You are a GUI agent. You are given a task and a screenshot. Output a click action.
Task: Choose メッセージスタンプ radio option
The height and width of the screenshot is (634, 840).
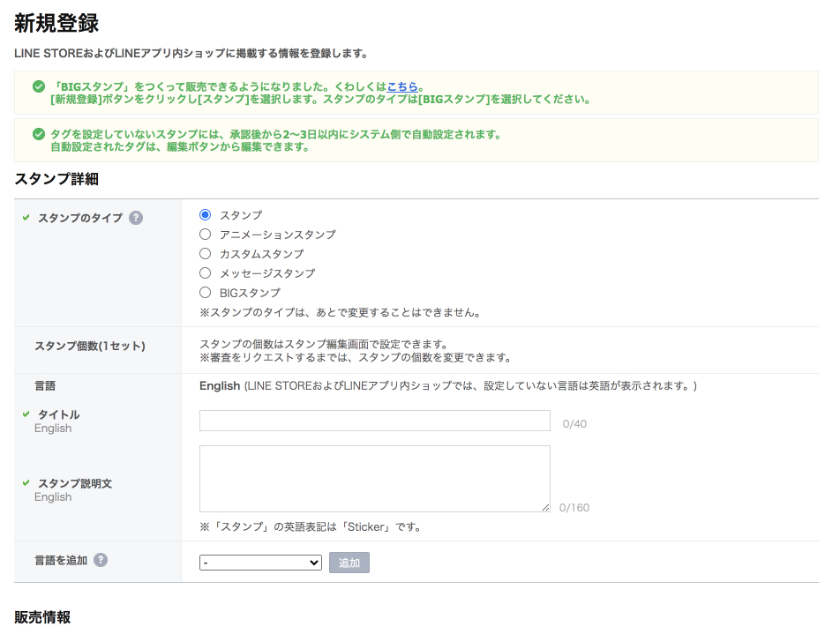pos(206,273)
